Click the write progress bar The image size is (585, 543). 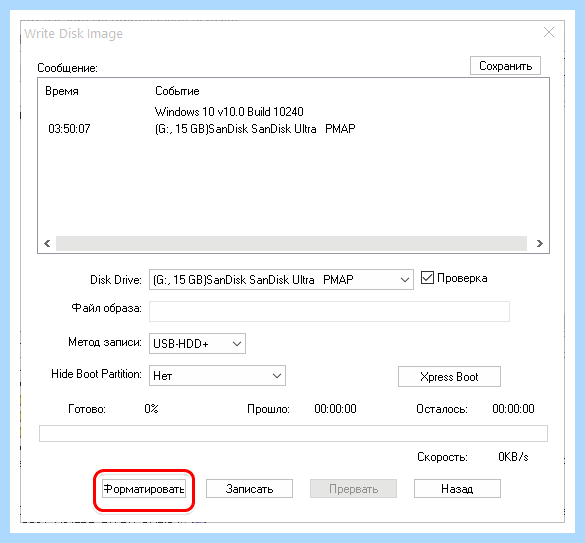293,434
